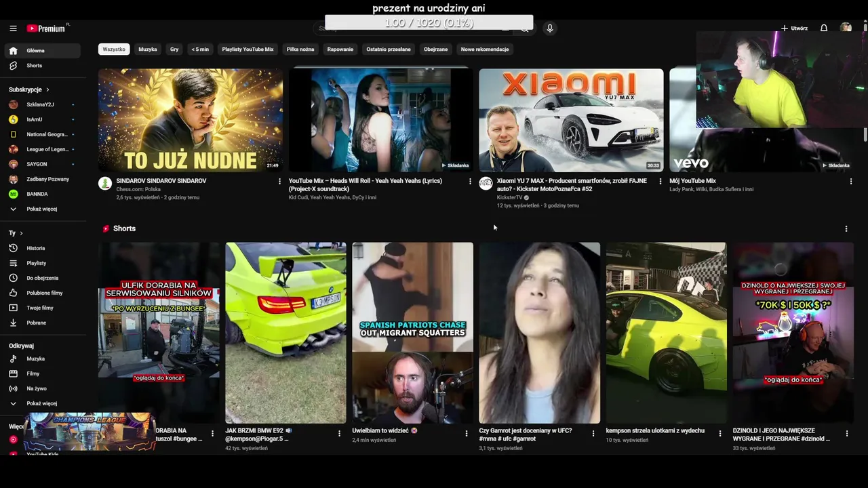The image size is (868, 488).
Task: Open options for SINDAROV video
Action: pyautogui.click(x=279, y=182)
